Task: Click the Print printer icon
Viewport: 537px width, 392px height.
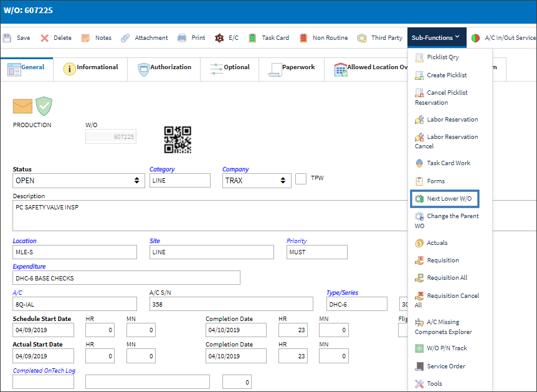Action: 182,37
